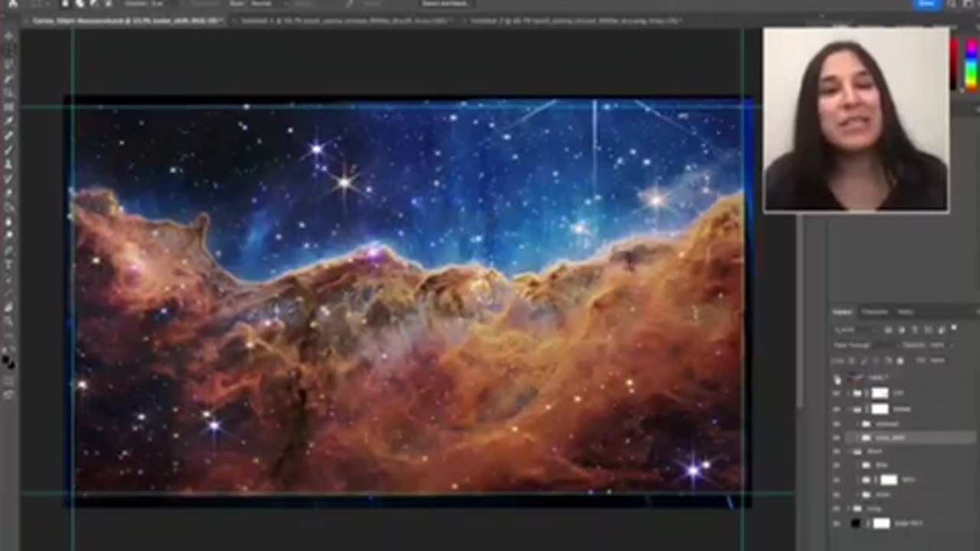This screenshot has width=980, height=551.
Task: Switch to the Layers panel tab
Action: point(841,311)
